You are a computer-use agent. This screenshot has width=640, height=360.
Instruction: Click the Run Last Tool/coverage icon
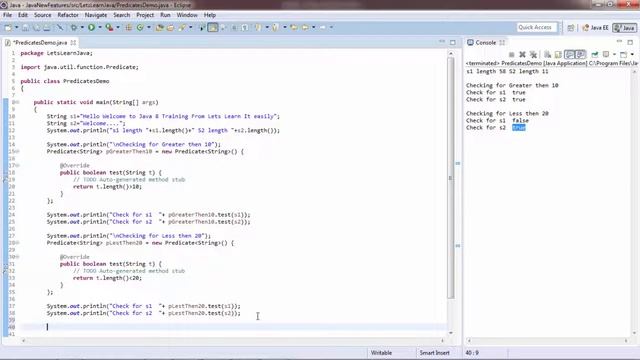tap(109, 27)
